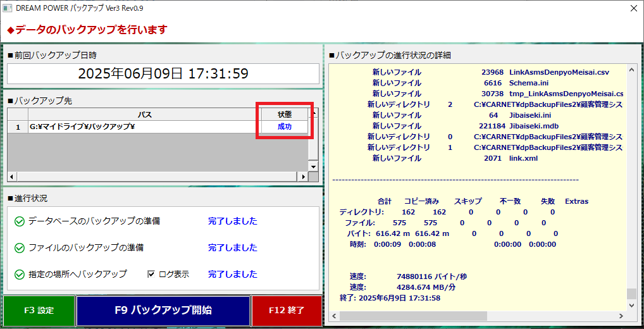Click green check icon beside データベースのバックアップの準備
The width and height of the screenshot is (644, 329).
(x=20, y=222)
